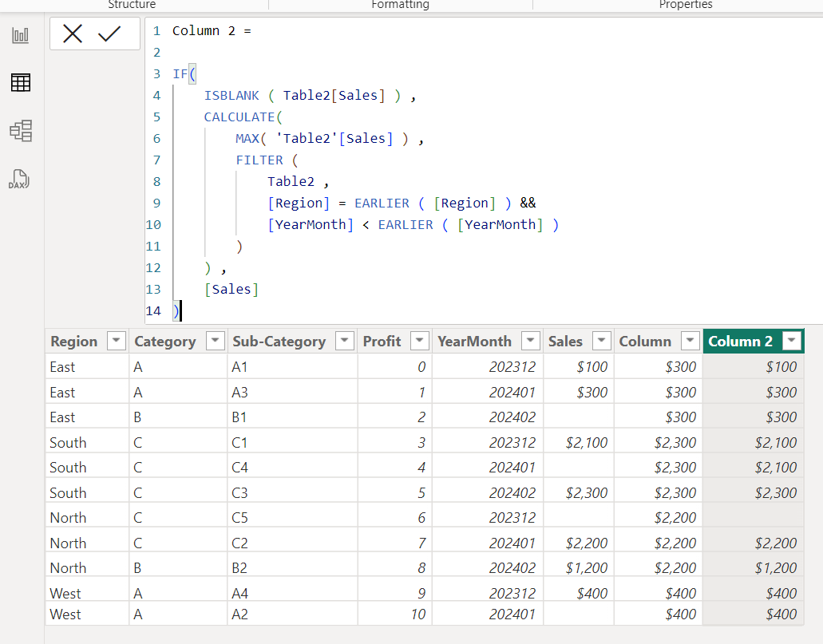823x644 pixels.
Task: Click Profit value 7 in C2 row
Action: tap(422, 543)
